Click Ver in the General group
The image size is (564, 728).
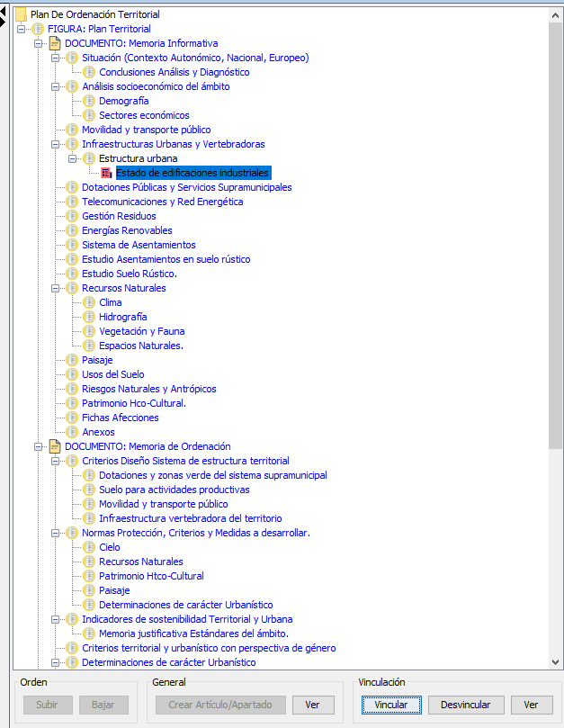pyautogui.click(x=313, y=705)
